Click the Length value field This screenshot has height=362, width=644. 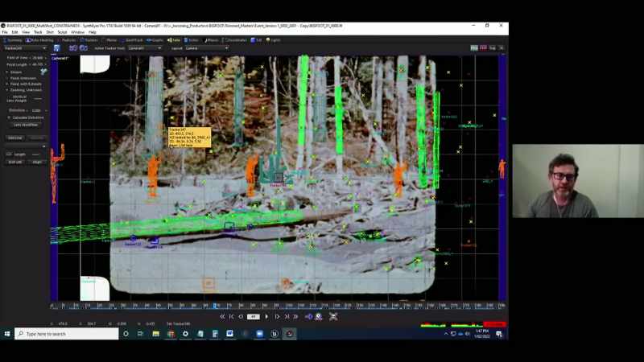(x=36, y=154)
